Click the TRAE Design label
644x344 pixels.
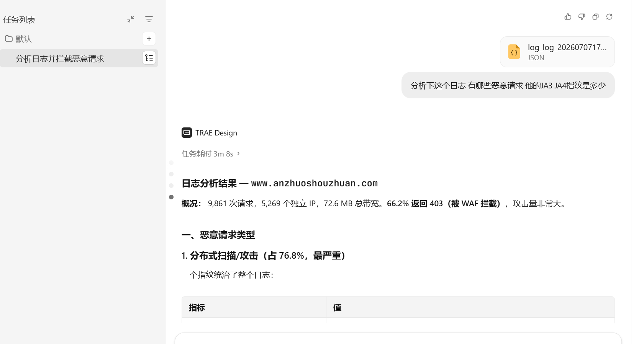216,133
